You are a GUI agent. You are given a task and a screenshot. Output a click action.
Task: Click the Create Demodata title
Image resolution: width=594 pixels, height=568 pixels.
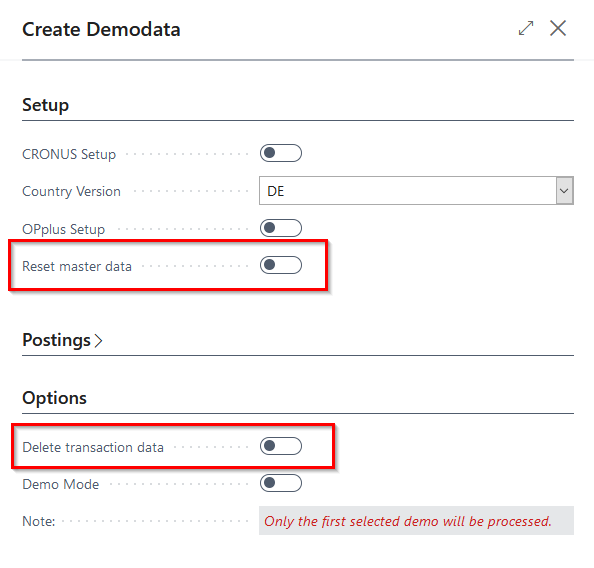101,29
